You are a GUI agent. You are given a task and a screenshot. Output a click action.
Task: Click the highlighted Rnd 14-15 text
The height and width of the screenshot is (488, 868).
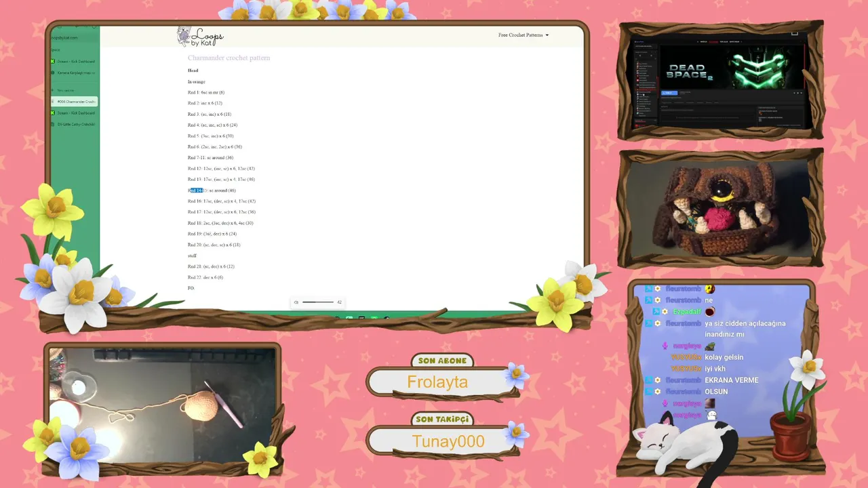195,190
